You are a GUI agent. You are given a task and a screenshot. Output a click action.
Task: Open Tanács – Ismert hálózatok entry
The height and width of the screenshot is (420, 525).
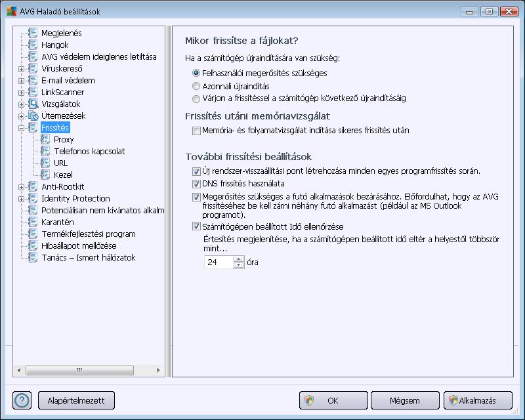tap(89, 257)
